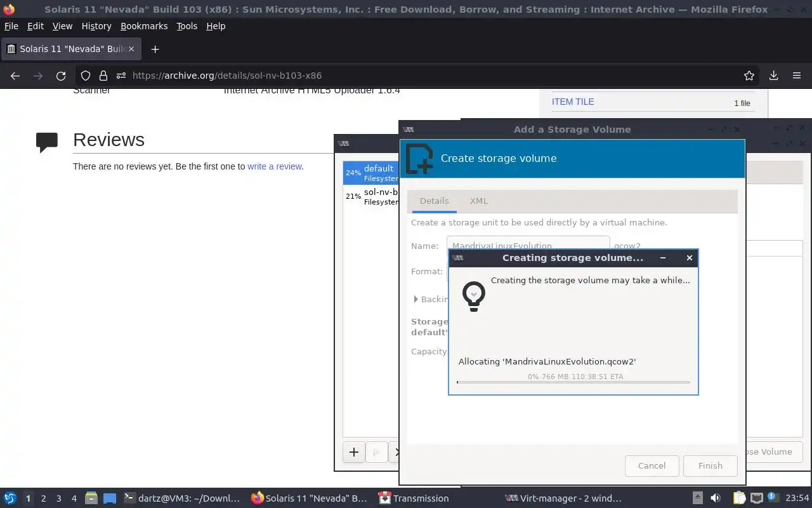Click the '0% 766 MB 110:38:51 ETA' text
The width and height of the screenshot is (812, 508).
point(575,377)
